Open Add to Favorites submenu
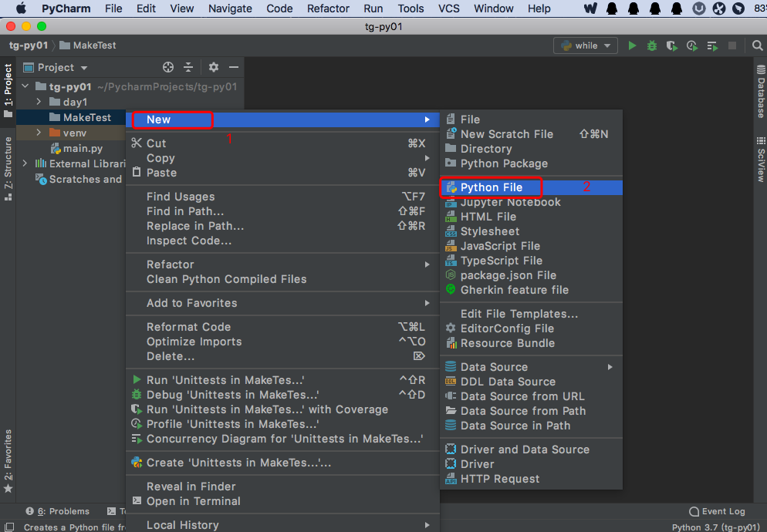This screenshot has height=532, width=767. coord(282,303)
